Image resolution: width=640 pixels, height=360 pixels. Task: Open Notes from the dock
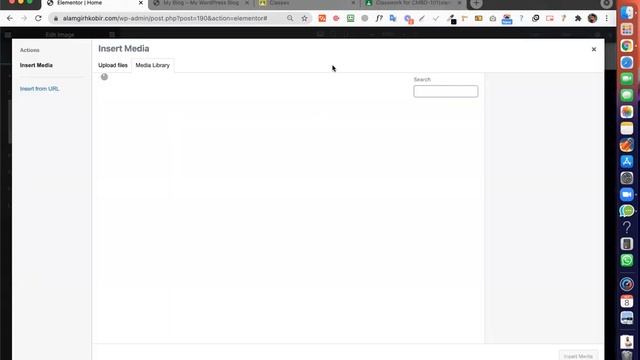(627, 128)
